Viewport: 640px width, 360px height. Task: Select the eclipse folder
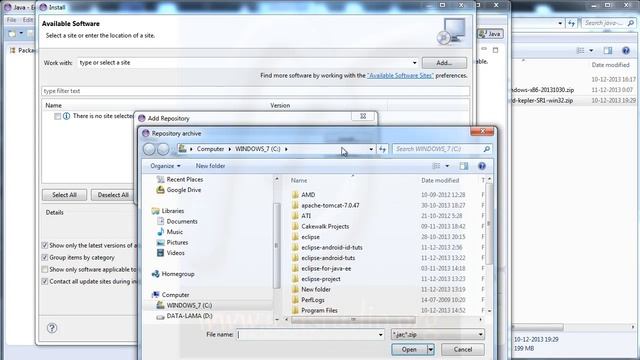coord(310,237)
